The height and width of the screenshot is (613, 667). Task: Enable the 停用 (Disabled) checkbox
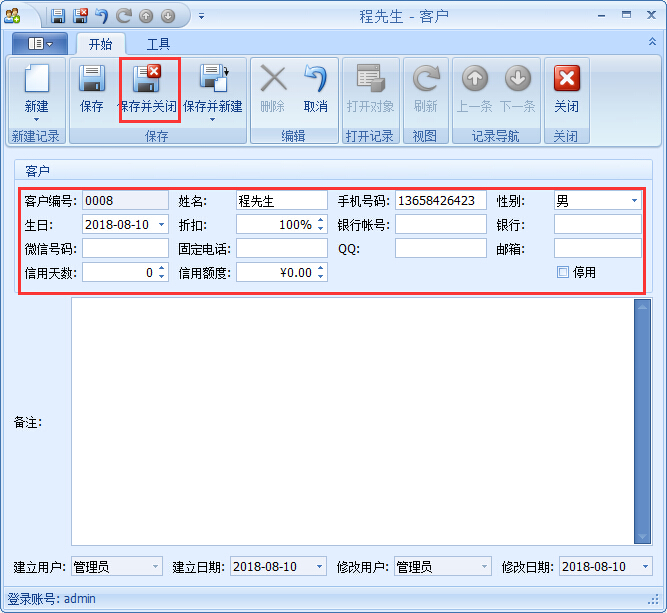coord(563,272)
